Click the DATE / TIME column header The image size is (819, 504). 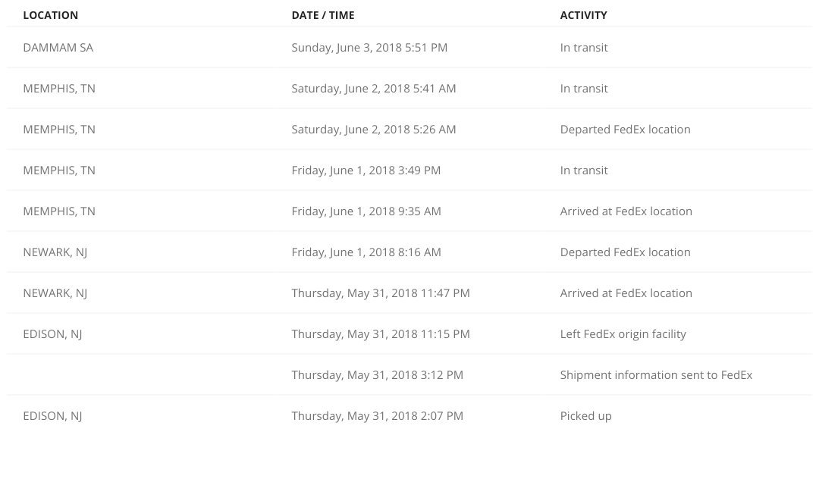tap(323, 15)
